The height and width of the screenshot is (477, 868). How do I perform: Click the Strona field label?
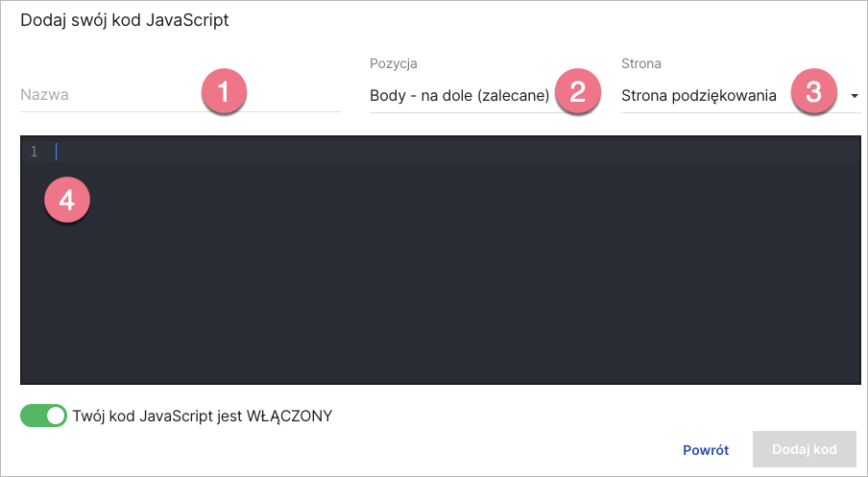[641, 64]
